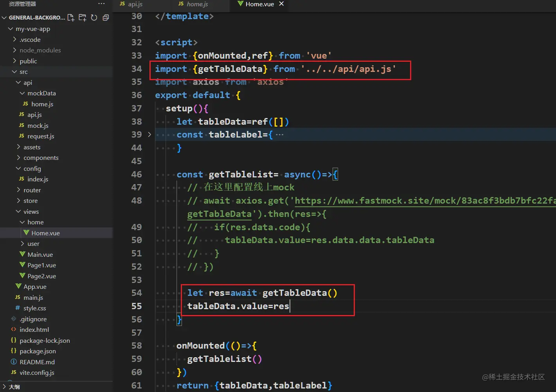
Task: Click the 'setup(){' line of code
Action: [x=187, y=108]
